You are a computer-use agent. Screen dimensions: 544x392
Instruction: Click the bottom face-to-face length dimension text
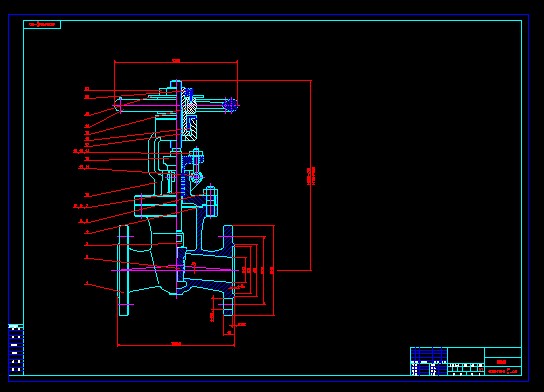176,344
